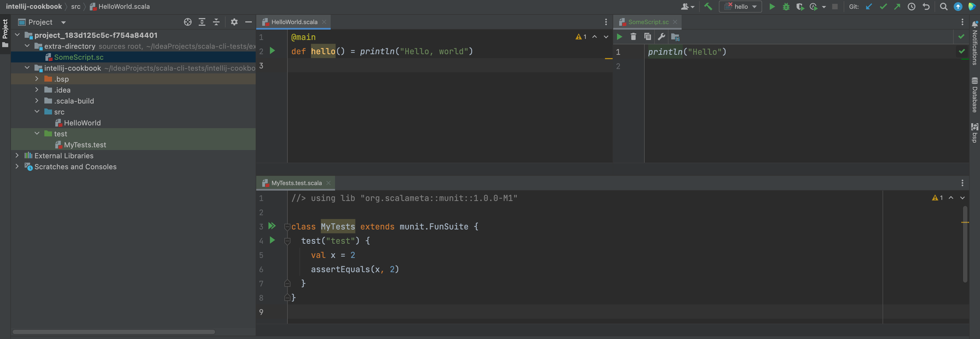This screenshot has width=980, height=339.
Task: Expand External Libraries node
Action: [17, 155]
